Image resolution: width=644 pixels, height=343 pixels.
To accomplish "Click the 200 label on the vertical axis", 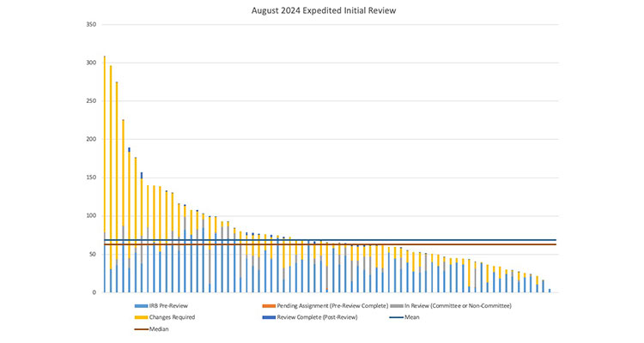I will [91, 139].
